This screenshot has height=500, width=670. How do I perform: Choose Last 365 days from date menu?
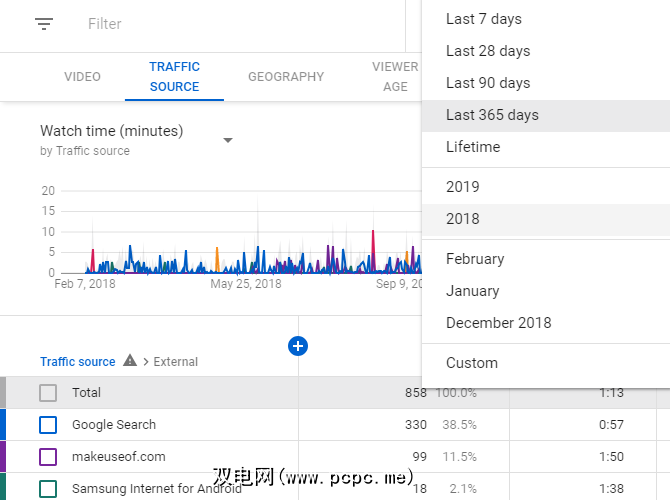click(492, 115)
